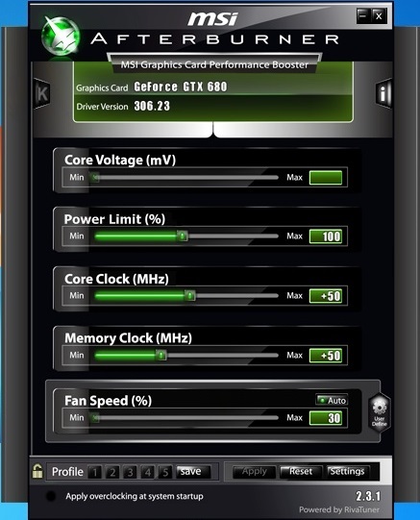Click Max on the Power Limit row
The height and width of the screenshot is (520, 420).
coord(294,236)
